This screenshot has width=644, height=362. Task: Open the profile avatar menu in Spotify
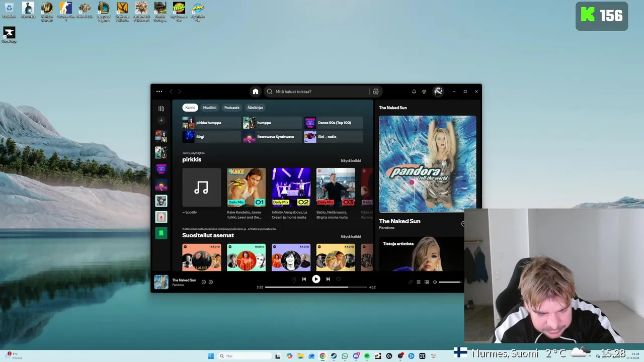point(438,92)
